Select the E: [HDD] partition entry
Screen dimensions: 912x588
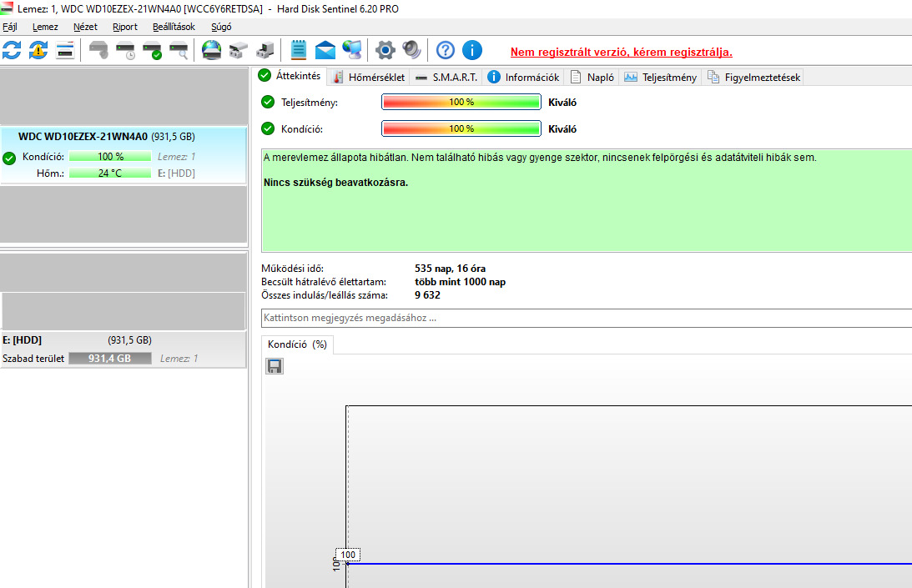pos(123,349)
